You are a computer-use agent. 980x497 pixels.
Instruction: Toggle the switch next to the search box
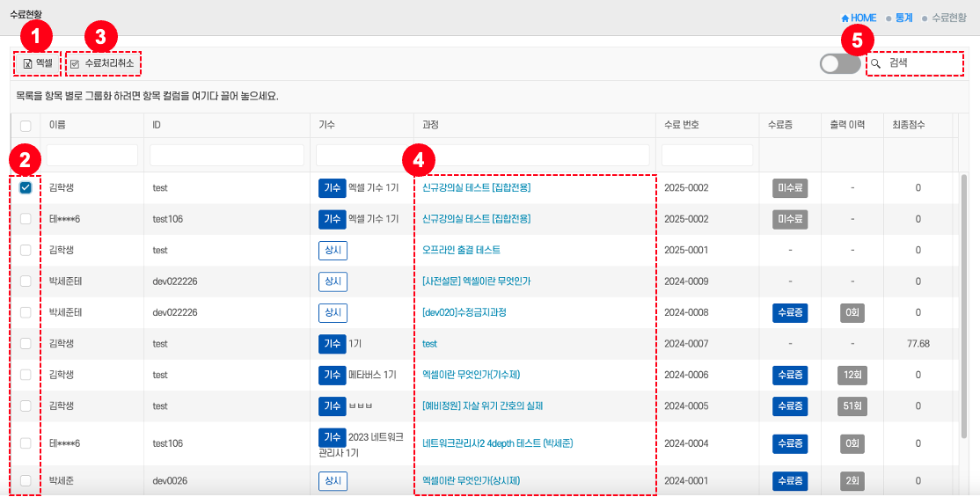[839, 63]
